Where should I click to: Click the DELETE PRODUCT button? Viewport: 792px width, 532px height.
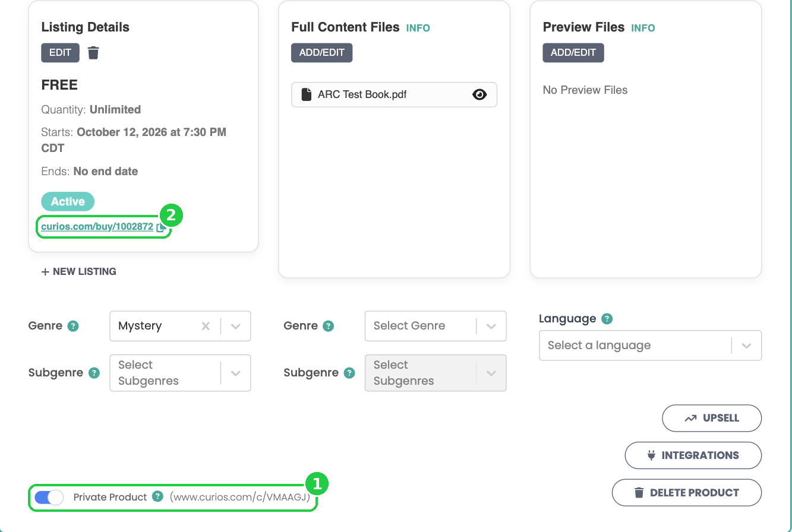click(687, 493)
